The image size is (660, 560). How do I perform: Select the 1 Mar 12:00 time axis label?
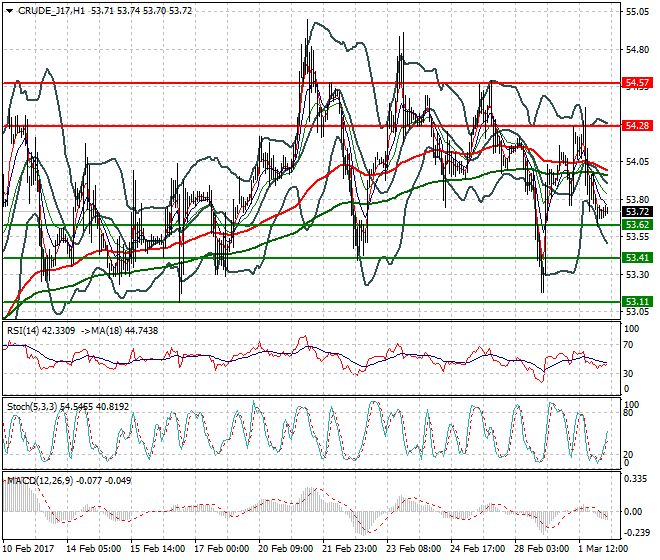tap(604, 549)
